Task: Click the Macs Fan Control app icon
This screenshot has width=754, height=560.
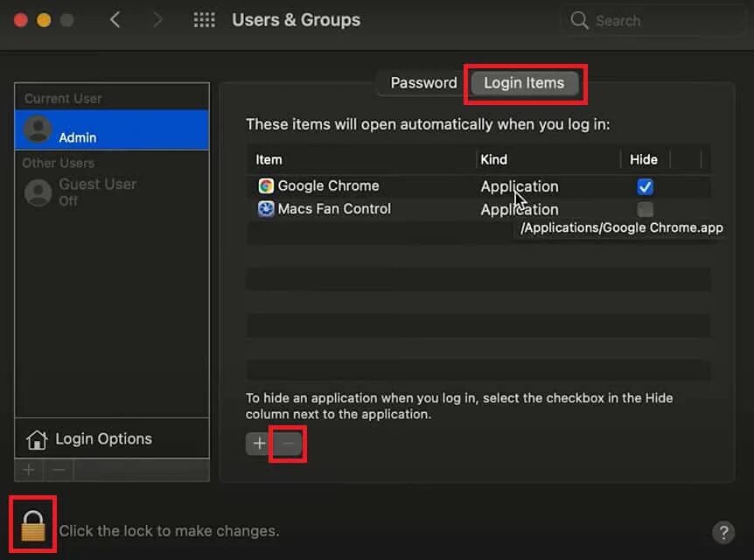Action: (x=266, y=209)
